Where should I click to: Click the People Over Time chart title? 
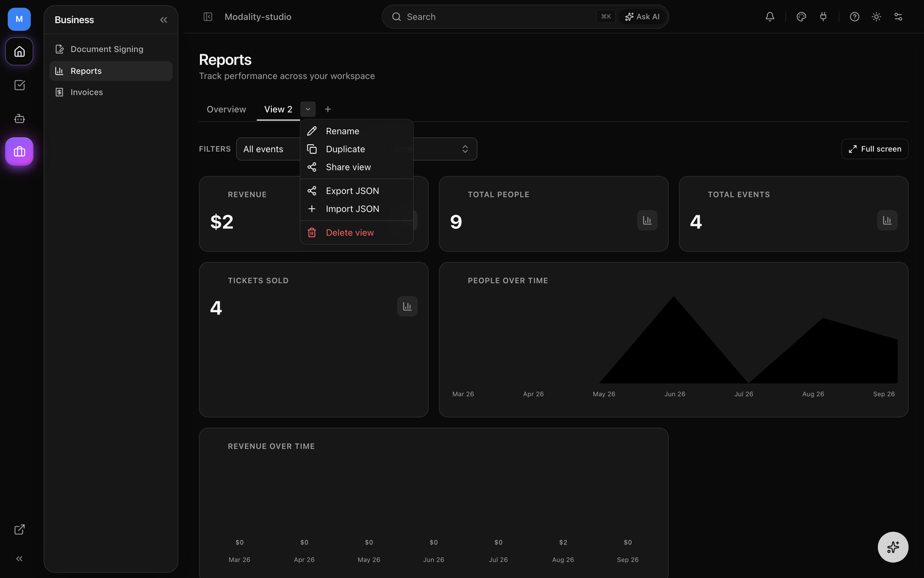pos(508,281)
